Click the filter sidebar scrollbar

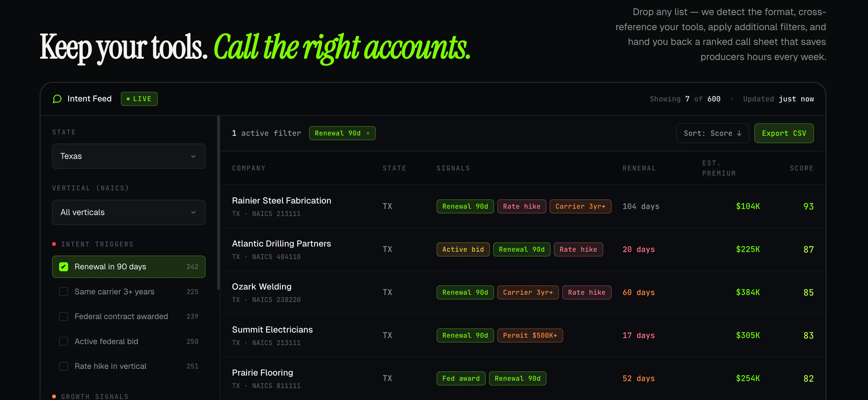(218, 203)
